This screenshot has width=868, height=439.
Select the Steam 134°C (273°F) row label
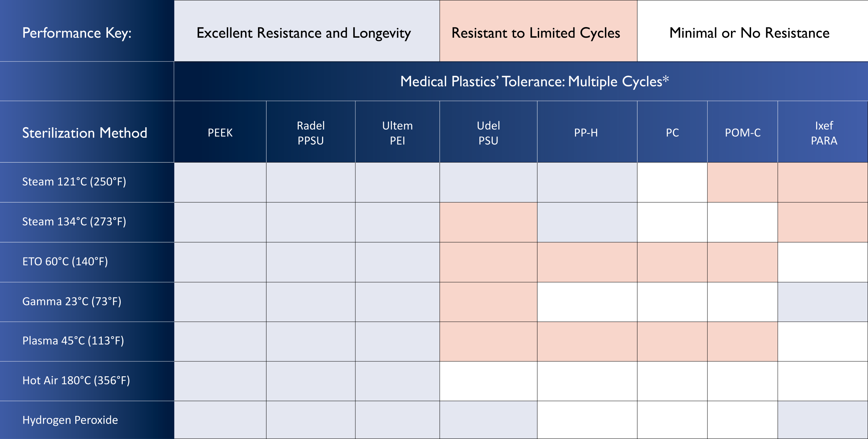click(x=74, y=222)
